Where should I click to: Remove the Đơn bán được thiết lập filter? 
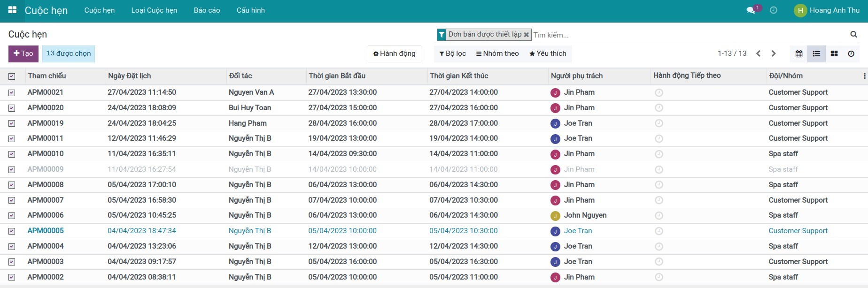[527, 35]
